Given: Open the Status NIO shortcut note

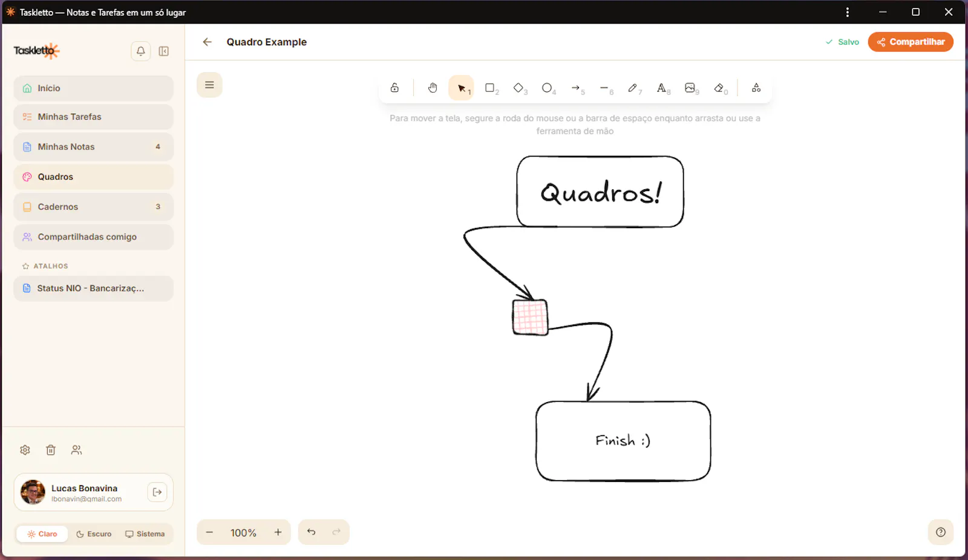Looking at the screenshot, I should coord(93,288).
